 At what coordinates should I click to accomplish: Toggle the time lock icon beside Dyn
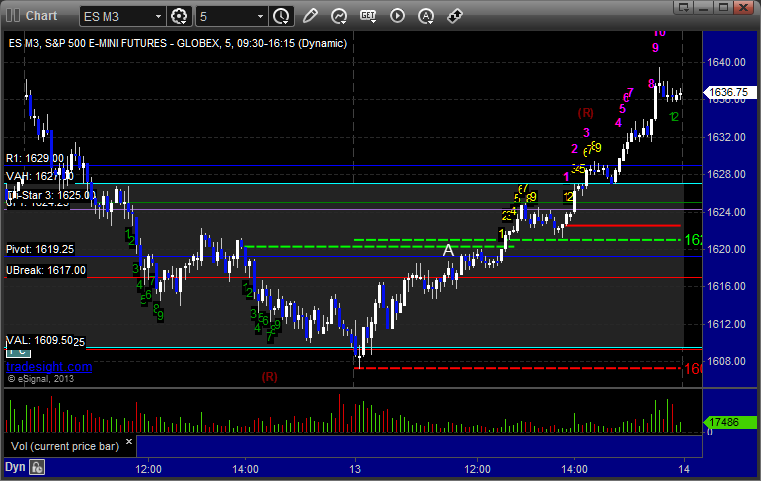(37, 467)
